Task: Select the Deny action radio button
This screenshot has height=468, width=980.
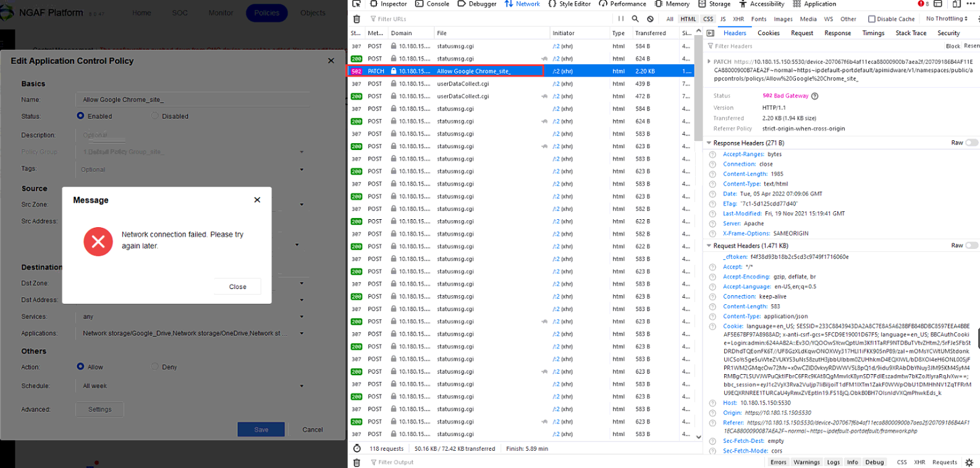Action: coord(155,367)
